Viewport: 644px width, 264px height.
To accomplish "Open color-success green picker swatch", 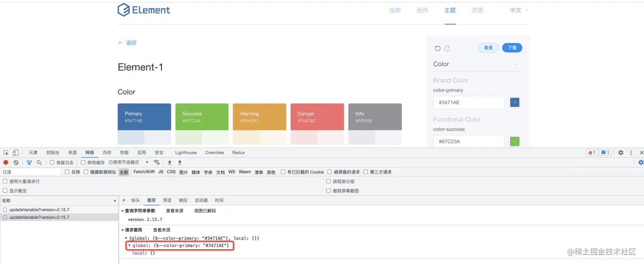I will click(514, 141).
